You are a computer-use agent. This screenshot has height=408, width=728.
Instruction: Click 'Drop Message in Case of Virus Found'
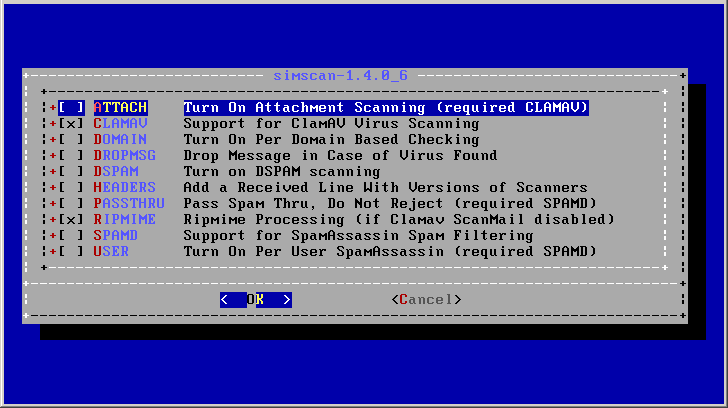pos(340,155)
